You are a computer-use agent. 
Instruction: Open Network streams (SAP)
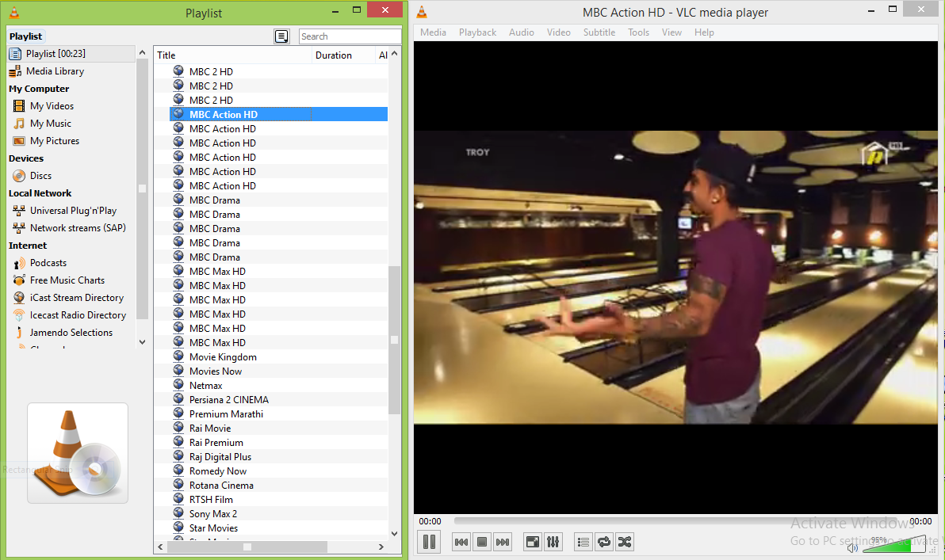[x=78, y=228]
